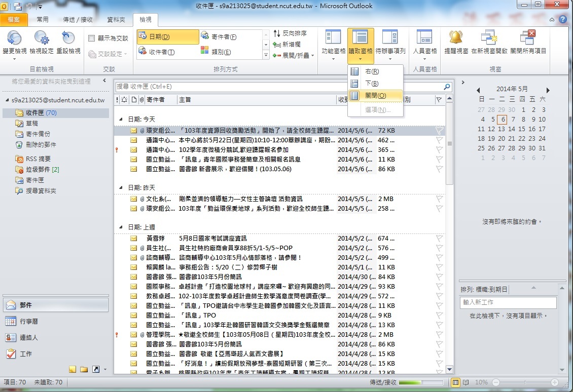573x392 pixels.
Task: Switch to 連絡人 (Contacts) module
Action: (x=56, y=338)
